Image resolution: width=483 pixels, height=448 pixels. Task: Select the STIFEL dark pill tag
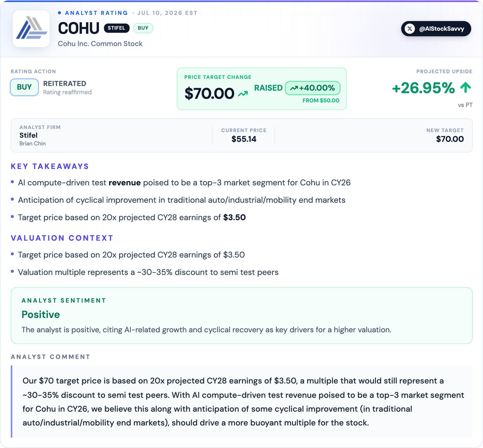click(116, 28)
